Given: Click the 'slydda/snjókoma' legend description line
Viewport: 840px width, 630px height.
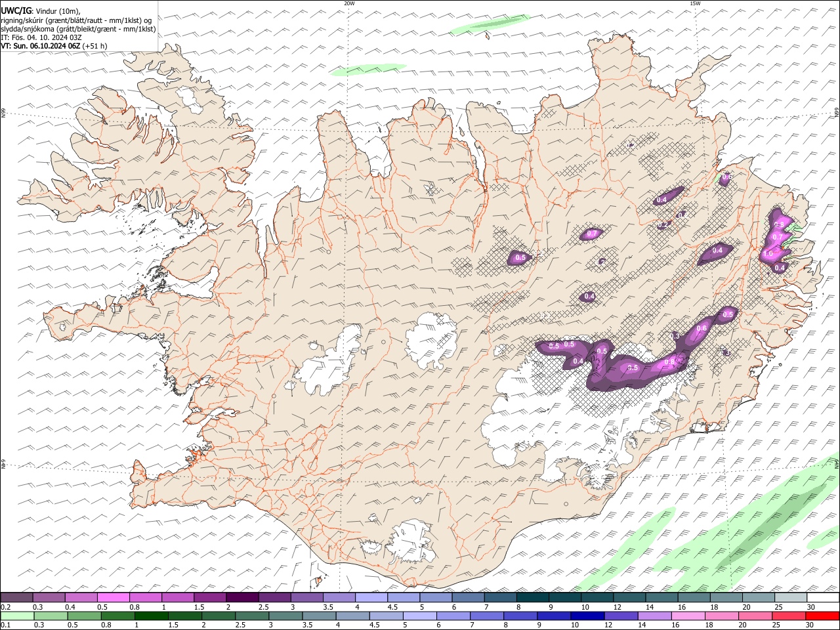Looking at the screenshot, I should pos(78,29).
